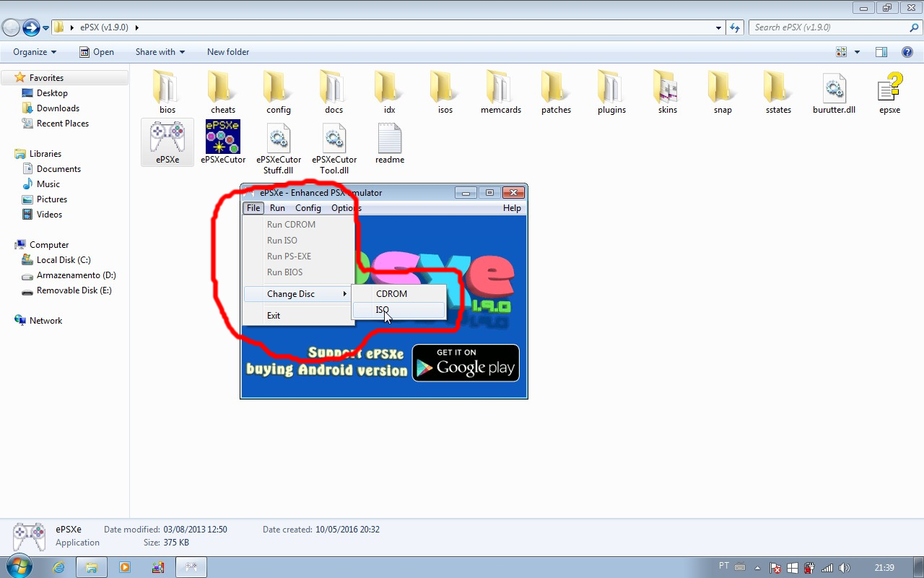924x578 pixels.
Task: Open the epsxe help file icon
Action: click(889, 90)
